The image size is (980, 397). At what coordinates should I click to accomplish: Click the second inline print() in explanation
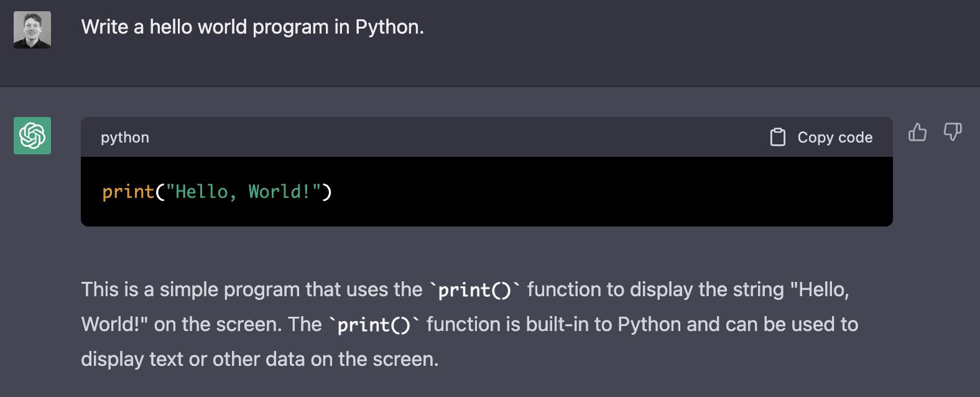pyautogui.click(x=374, y=325)
